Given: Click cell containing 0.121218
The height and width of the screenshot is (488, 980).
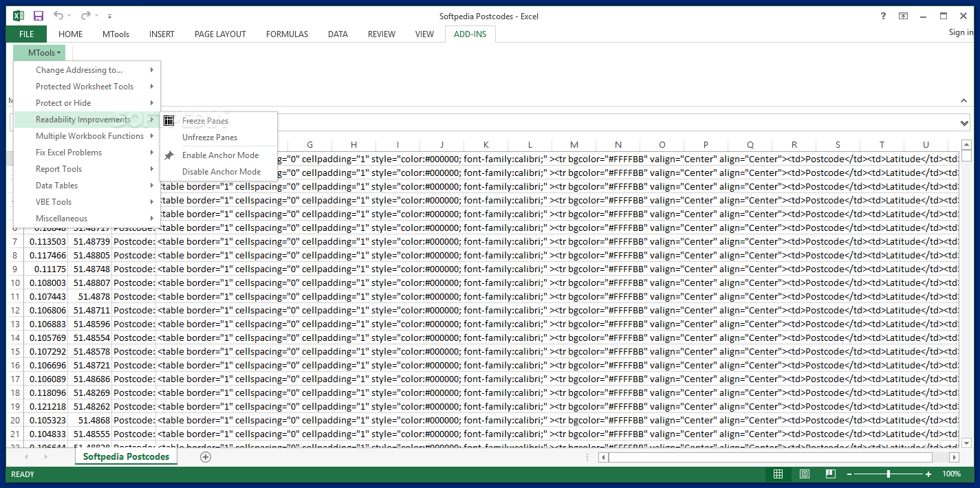Looking at the screenshot, I should 46,406.
